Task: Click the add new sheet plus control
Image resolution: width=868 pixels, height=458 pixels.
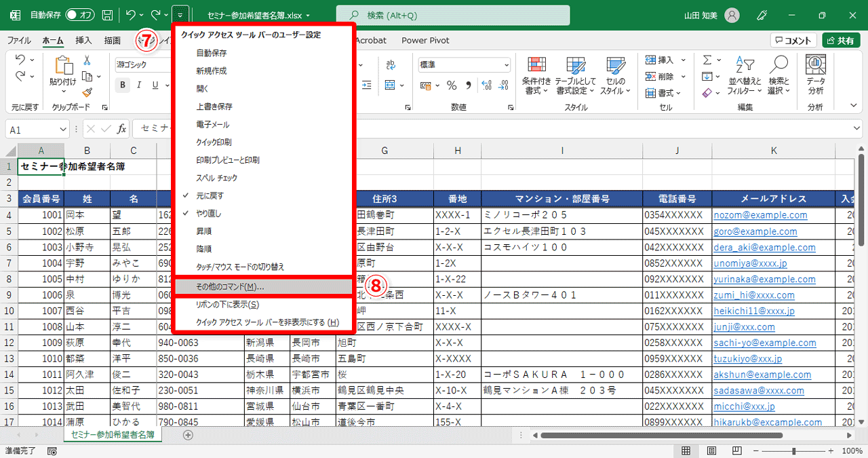Action: 189,435
